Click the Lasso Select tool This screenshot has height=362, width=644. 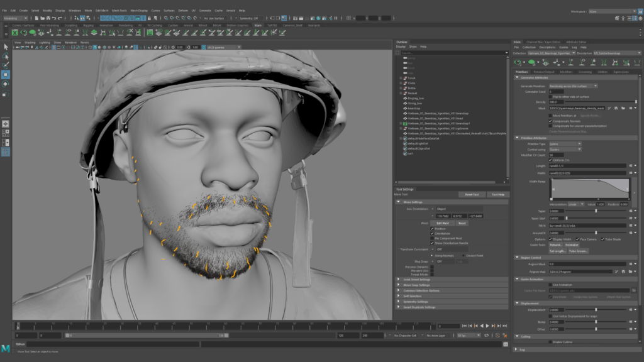point(6,56)
